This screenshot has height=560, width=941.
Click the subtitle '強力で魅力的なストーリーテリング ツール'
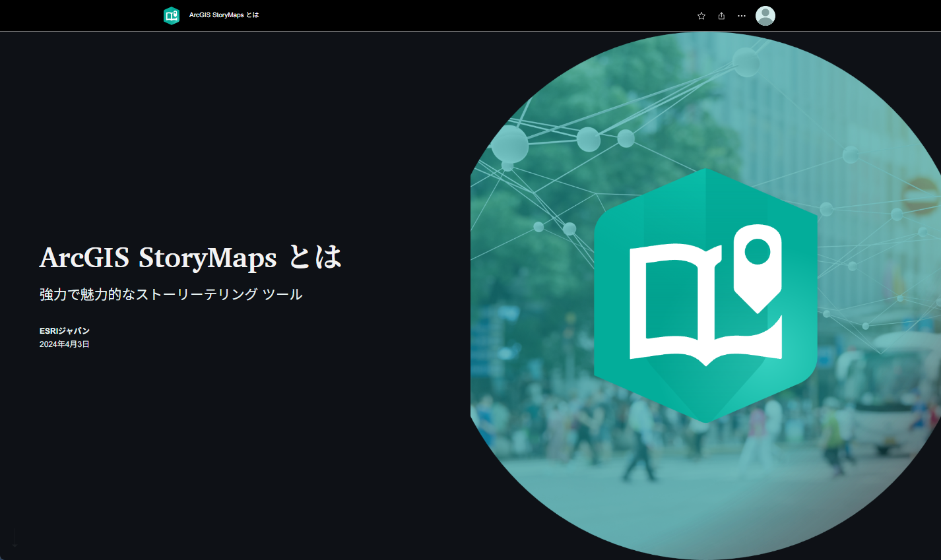click(x=170, y=295)
